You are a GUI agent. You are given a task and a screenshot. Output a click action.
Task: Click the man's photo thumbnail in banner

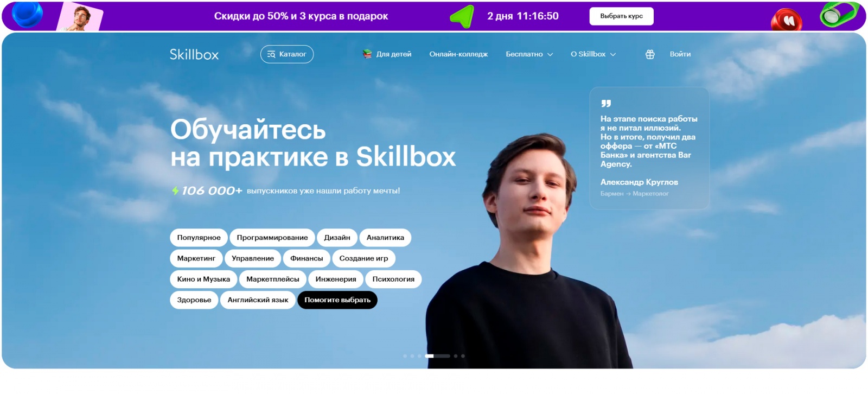point(80,16)
